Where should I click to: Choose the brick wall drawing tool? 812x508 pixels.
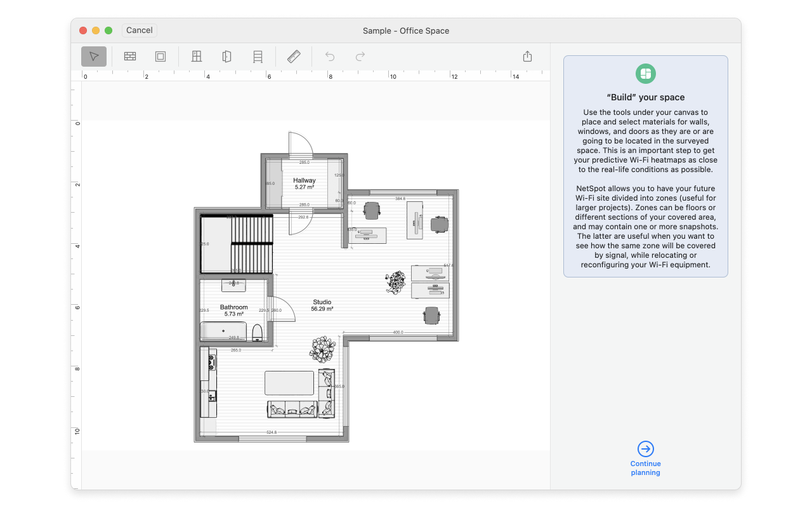pos(130,57)
